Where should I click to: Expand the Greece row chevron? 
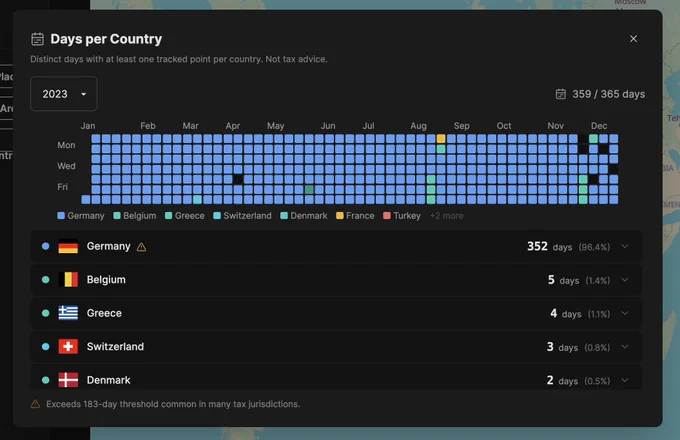(624, 313)
